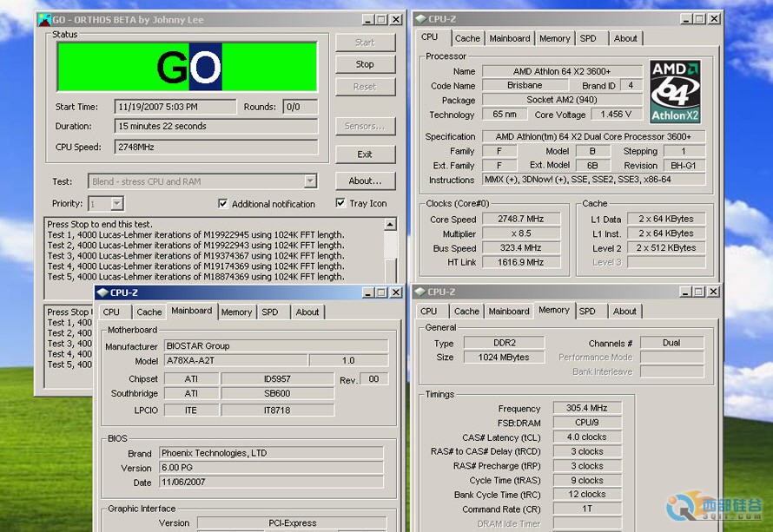The width and height of the screenshot is (773, 532).
Task: Click the motherboard model "A78XA-A2T"
Action: 235,360
